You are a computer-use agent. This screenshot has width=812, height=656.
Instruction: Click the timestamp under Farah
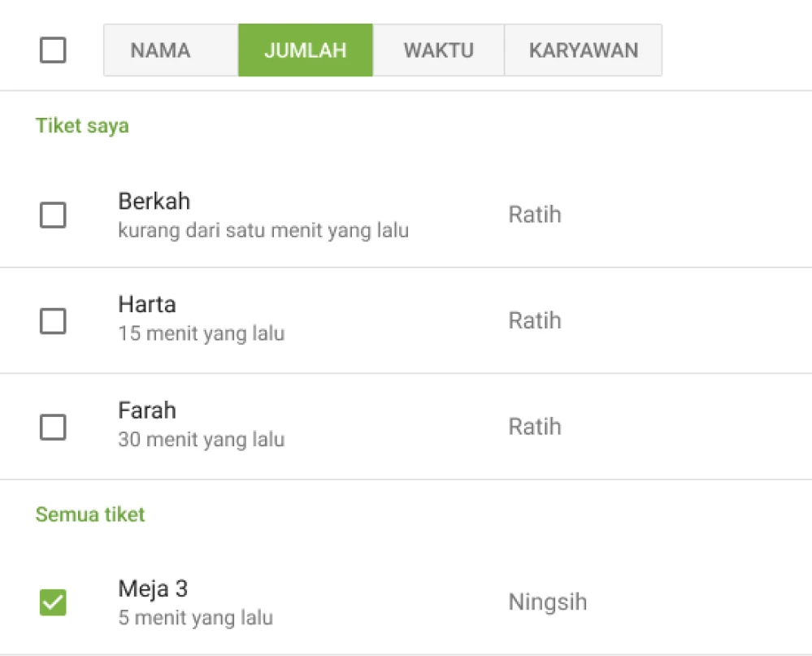pos(202,439)
